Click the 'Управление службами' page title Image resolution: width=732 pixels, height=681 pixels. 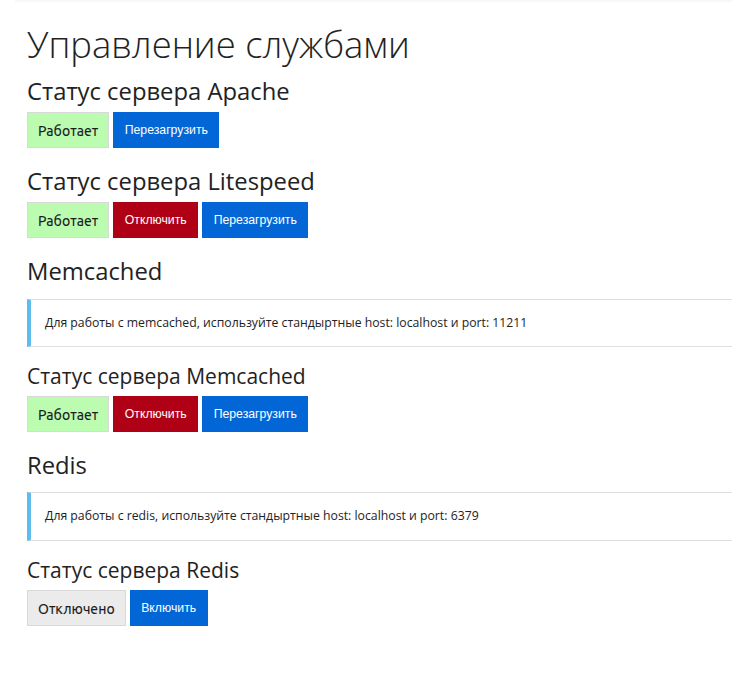217,46
